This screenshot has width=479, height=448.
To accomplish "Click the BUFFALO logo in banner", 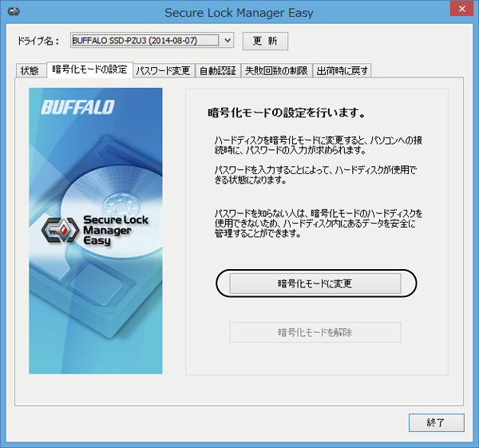I will 77,107.
